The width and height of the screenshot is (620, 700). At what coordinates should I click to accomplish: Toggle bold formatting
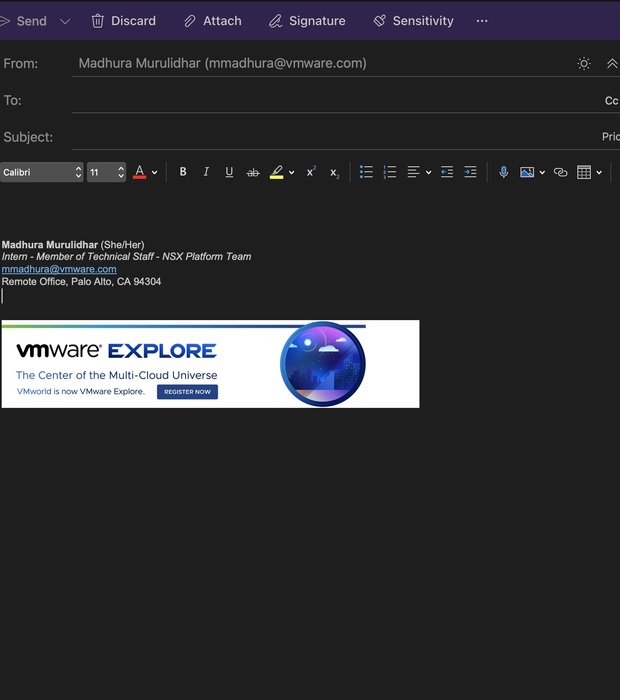tap(183, 172)
